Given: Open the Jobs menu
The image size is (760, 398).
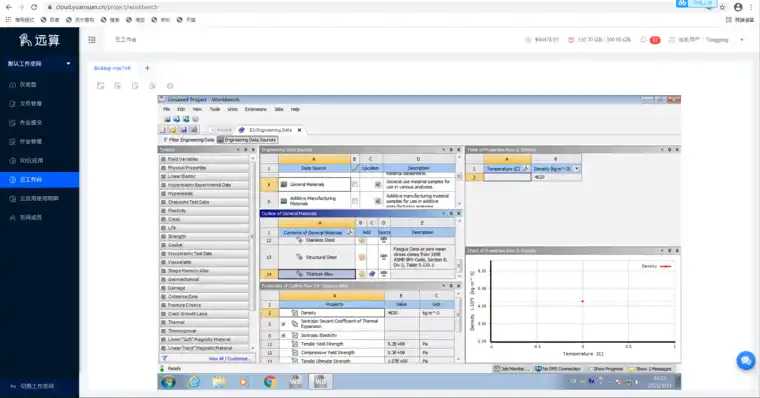Looking at the screenshot, I should [279, 109].
